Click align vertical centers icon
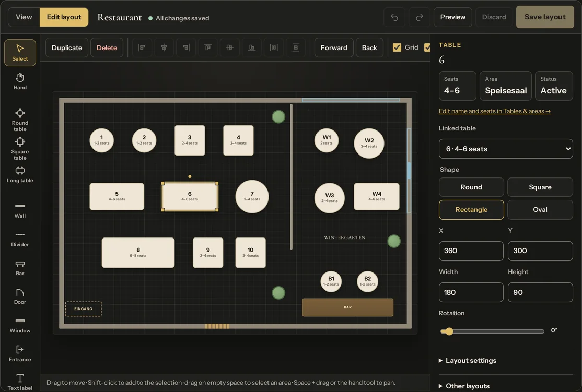The height and width of the screenshot is (392, 582). click(x=230, y=47)
